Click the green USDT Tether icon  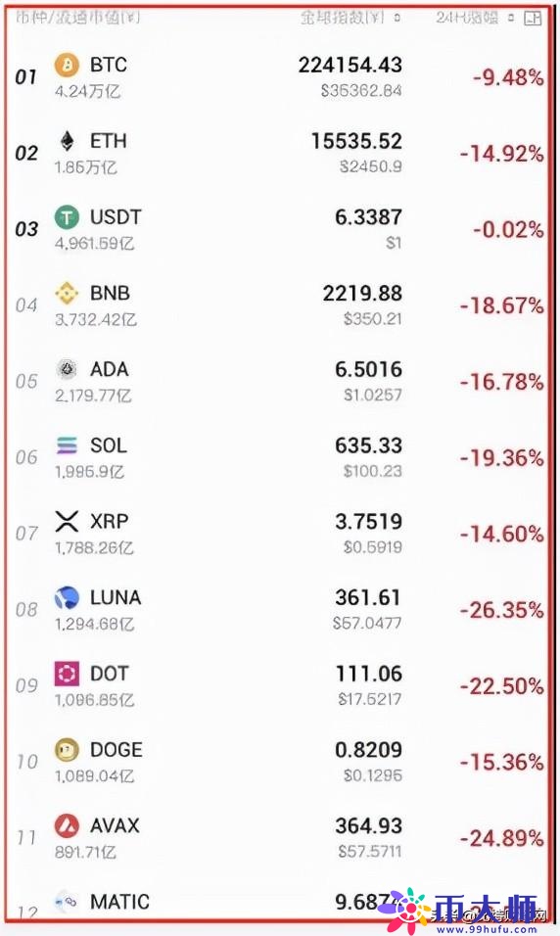(x=67, y=217)
